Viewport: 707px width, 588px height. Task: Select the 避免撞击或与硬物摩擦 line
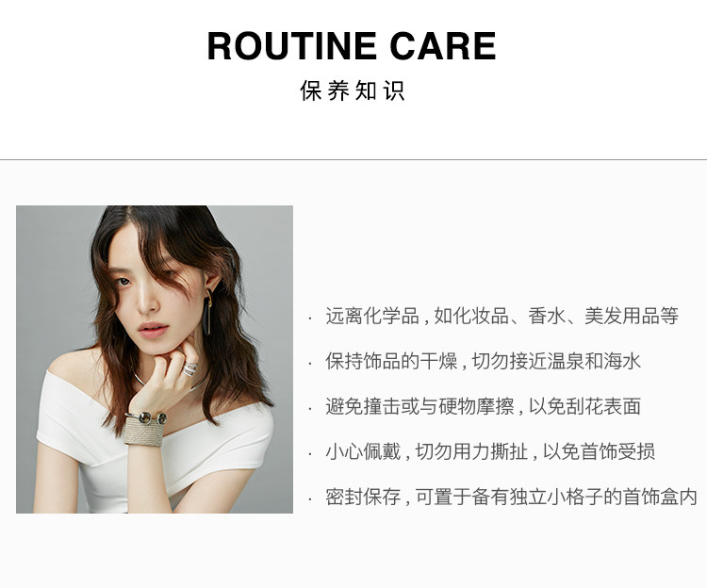click(483, 406)
